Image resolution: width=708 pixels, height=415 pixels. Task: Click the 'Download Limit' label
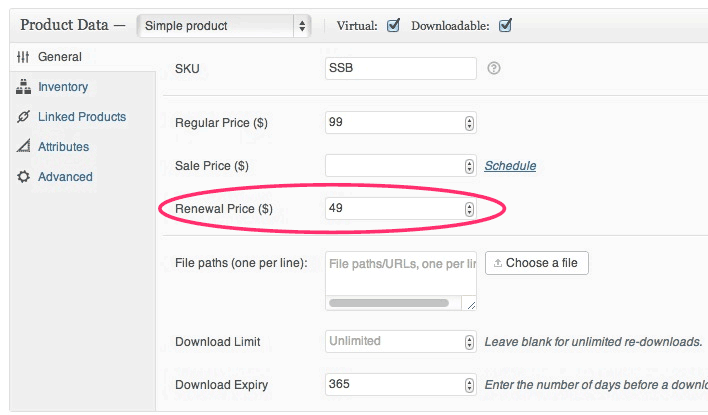[x=218, y=342]
